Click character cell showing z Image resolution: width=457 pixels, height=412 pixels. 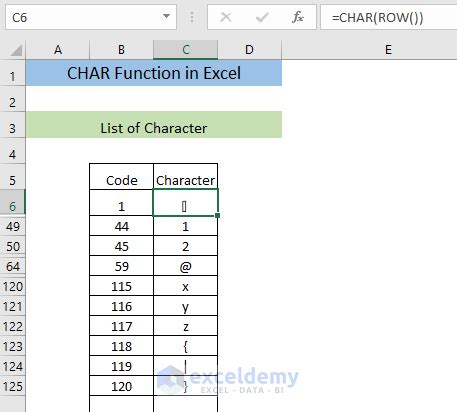(x=185, y=326)
